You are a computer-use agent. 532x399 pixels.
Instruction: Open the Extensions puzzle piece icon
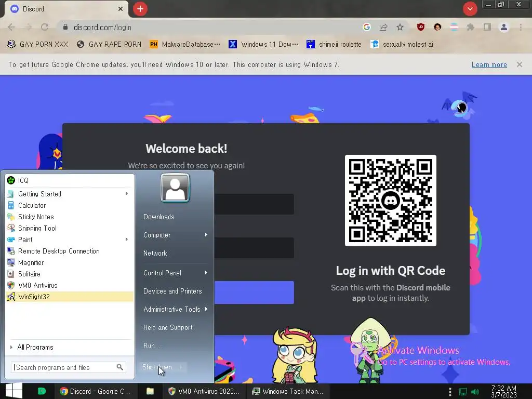click(470, 27)
